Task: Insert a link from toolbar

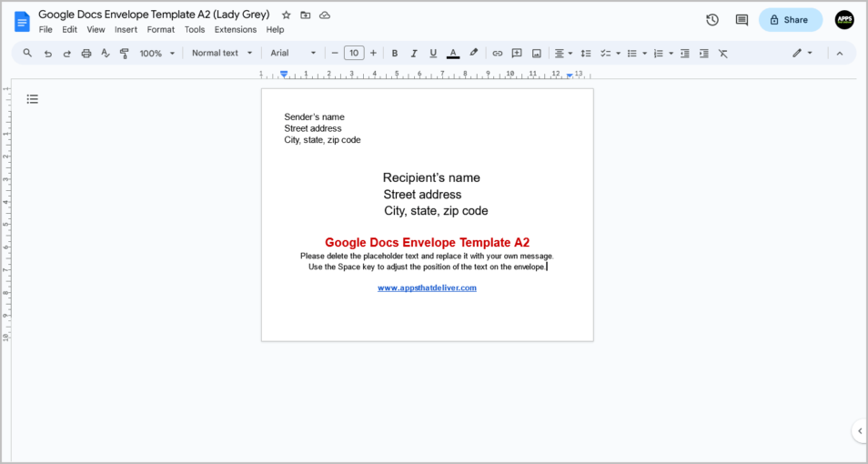Action: (x=498, y=54)
